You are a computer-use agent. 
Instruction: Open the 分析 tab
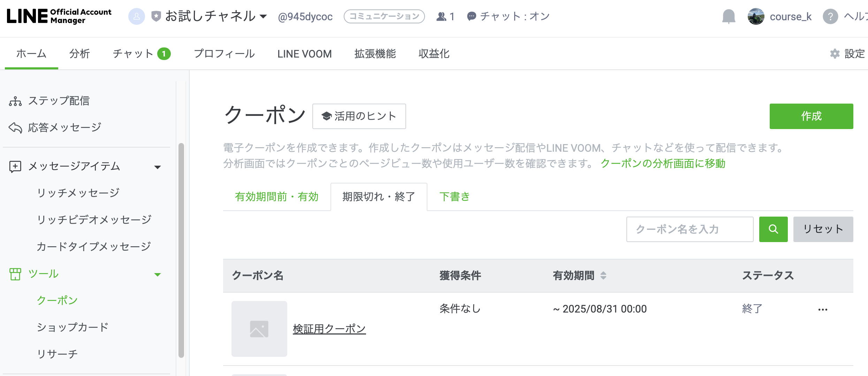79,54
